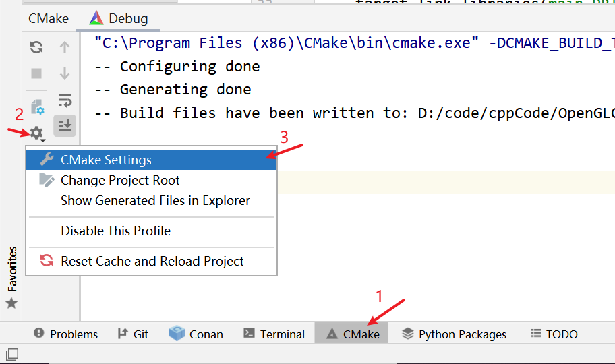Screen dimensions: 615x364
Task: Click the cmake.exe command line output
Action: (354, 43)
